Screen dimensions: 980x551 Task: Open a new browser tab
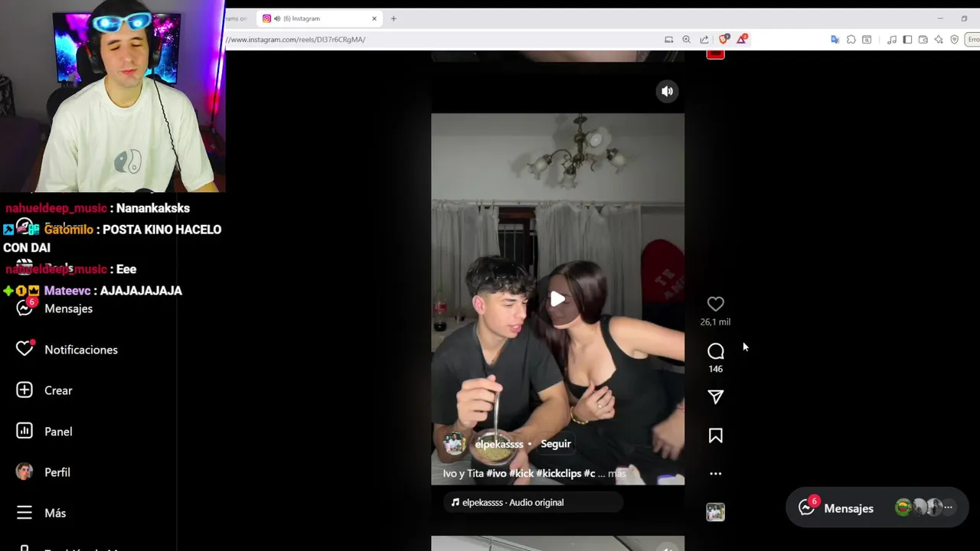coord(394,18)
